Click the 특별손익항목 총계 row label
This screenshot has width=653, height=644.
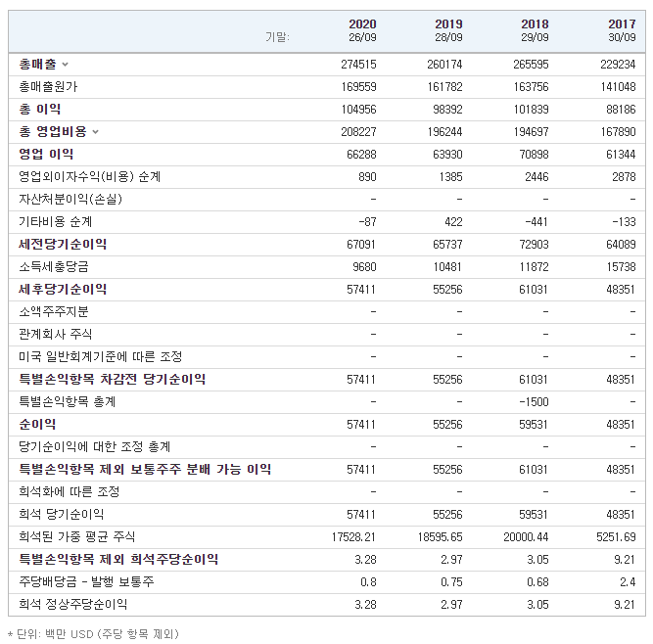[x=67, y=401]
